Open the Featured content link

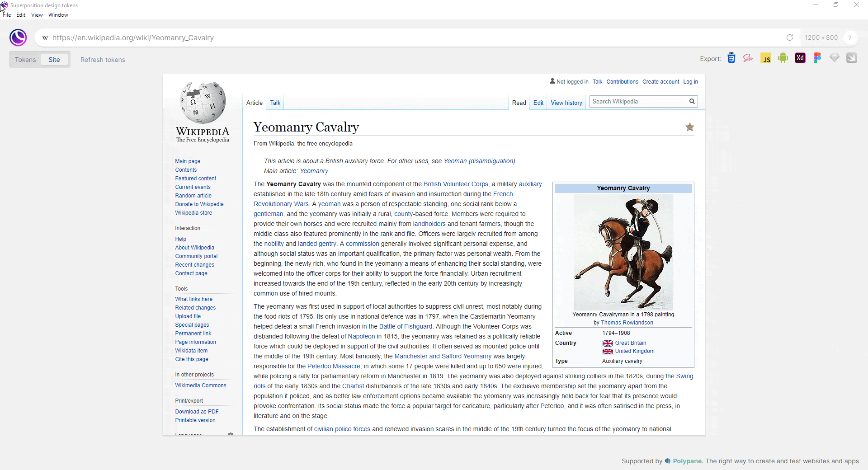[x=196, y=179]
